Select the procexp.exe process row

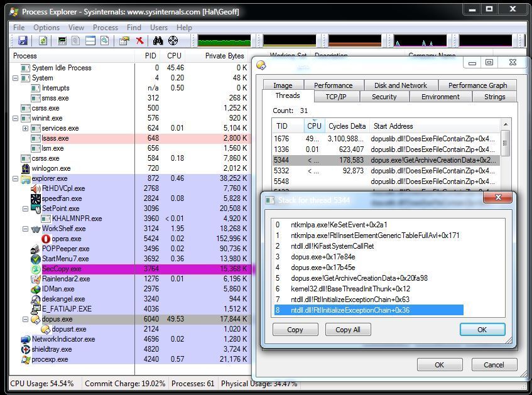(x=130, y=359)
